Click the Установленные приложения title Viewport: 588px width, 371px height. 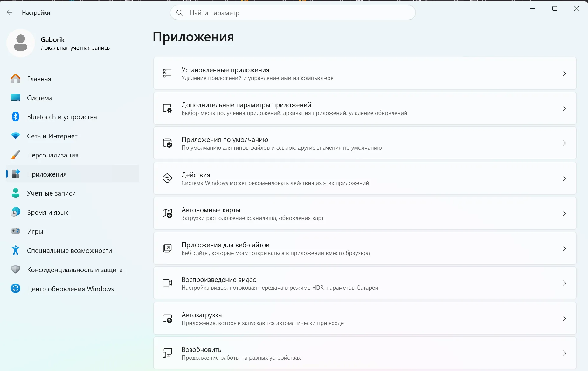click(x=225, y=70)
